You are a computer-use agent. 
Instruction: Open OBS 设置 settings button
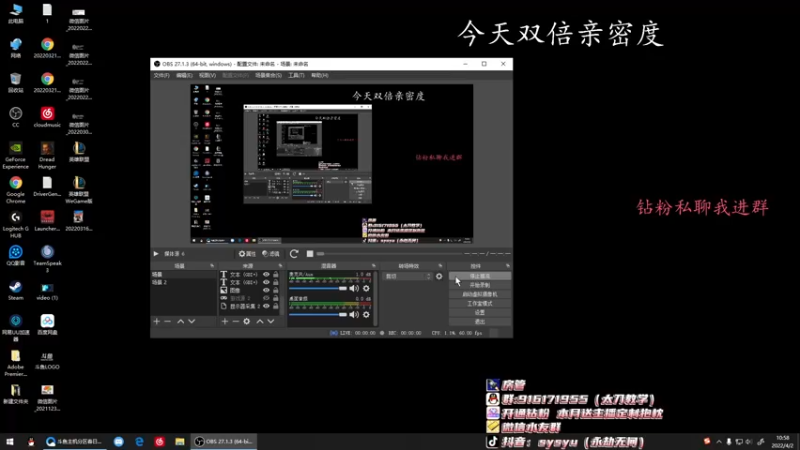pos(480,312)
